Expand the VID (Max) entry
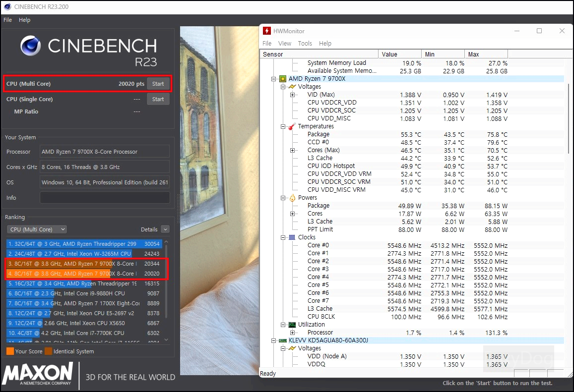This screenshot has height=392, width=574. coord(293,95)
